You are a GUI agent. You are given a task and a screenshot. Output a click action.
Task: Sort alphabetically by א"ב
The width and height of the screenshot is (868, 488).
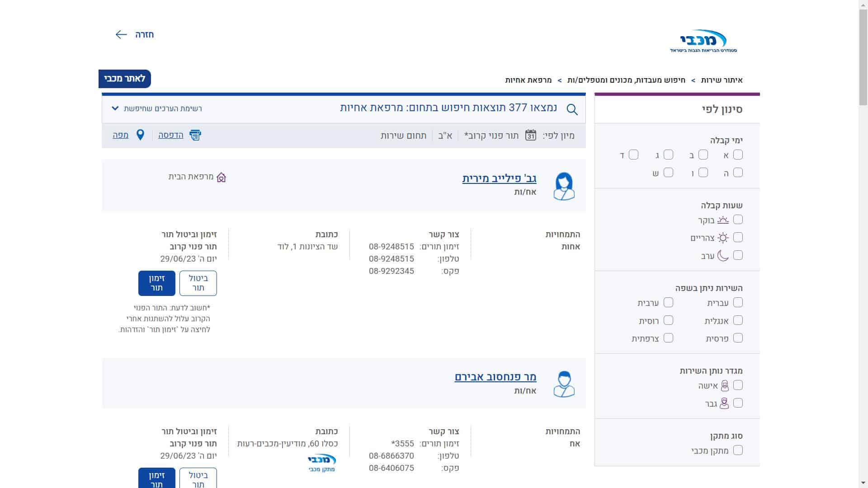[445, 136]
